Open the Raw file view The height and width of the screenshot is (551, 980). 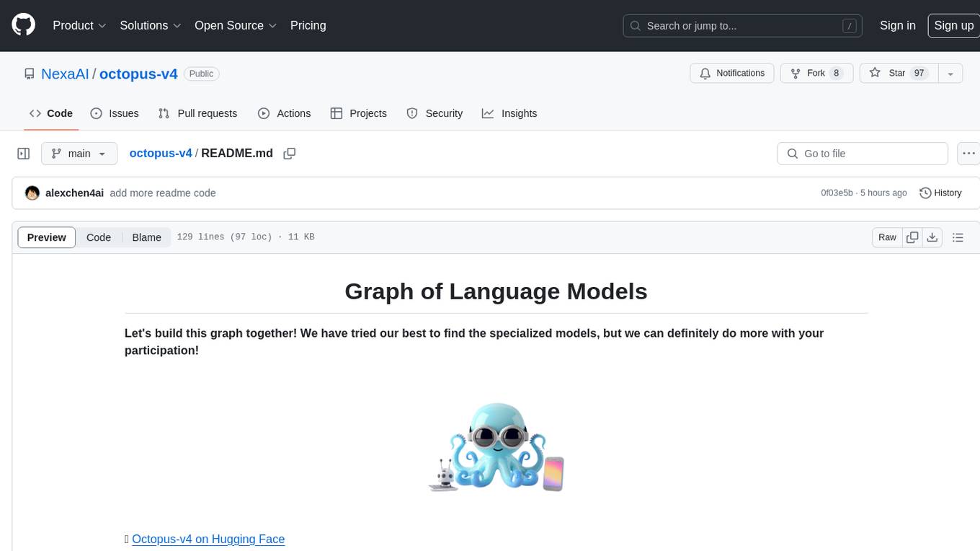tap(887, 237)
